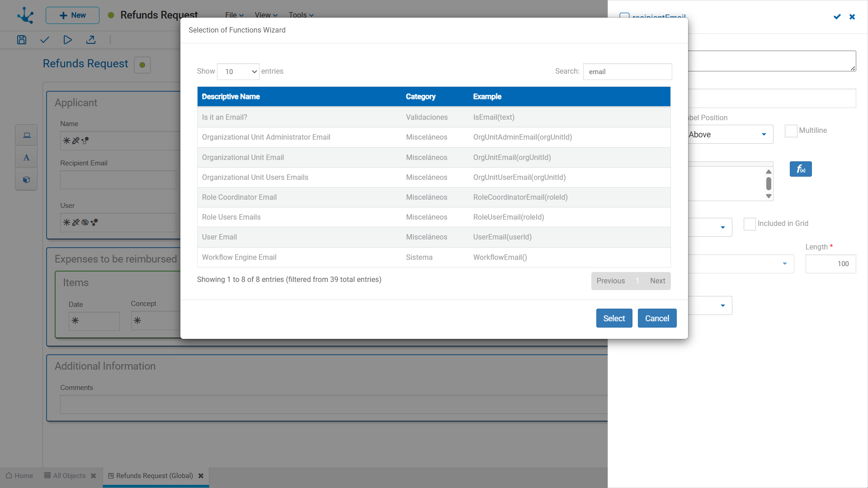The image size is (868, 488).
Task: Cancel the Functions Wizard dialog
Action: 657,318
